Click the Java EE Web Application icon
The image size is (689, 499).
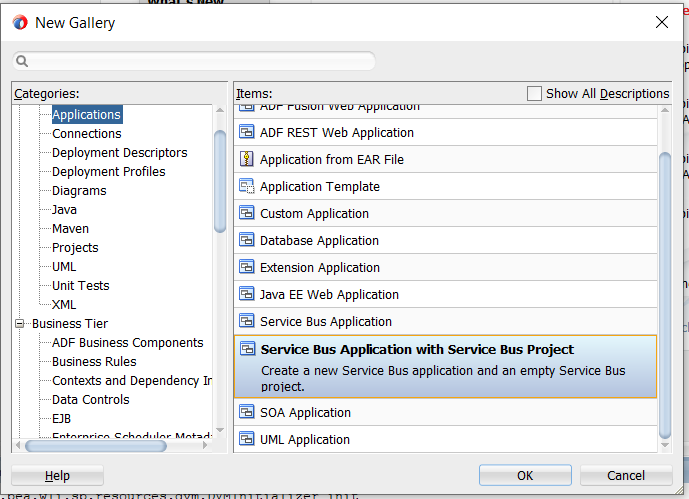click(246, 294)
